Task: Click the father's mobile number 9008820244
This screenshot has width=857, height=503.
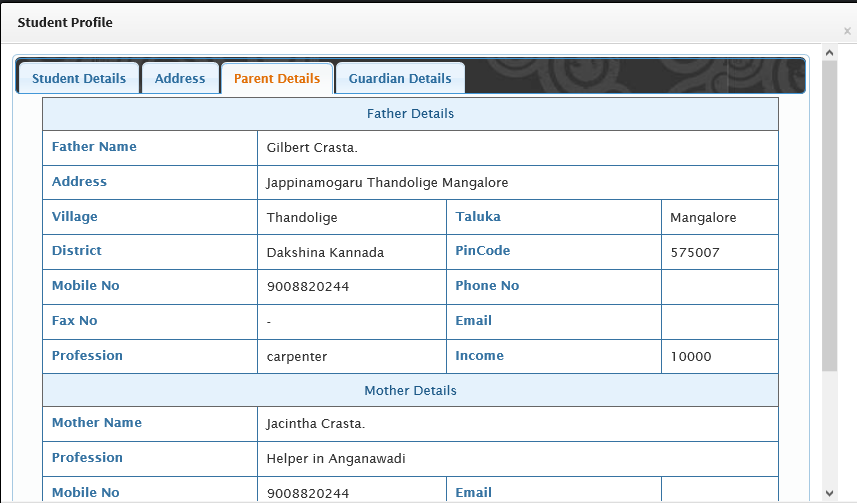Action: coord(308,286)
